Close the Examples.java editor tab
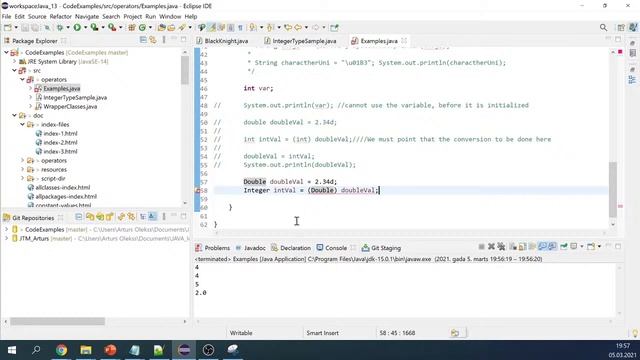 (404, 40)
